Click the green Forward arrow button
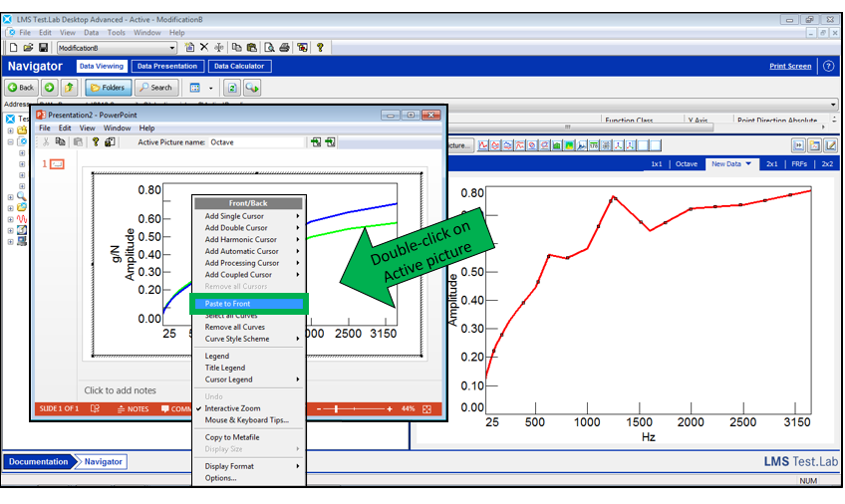Viewport: 845px width, 504px height. pos(49,88)
